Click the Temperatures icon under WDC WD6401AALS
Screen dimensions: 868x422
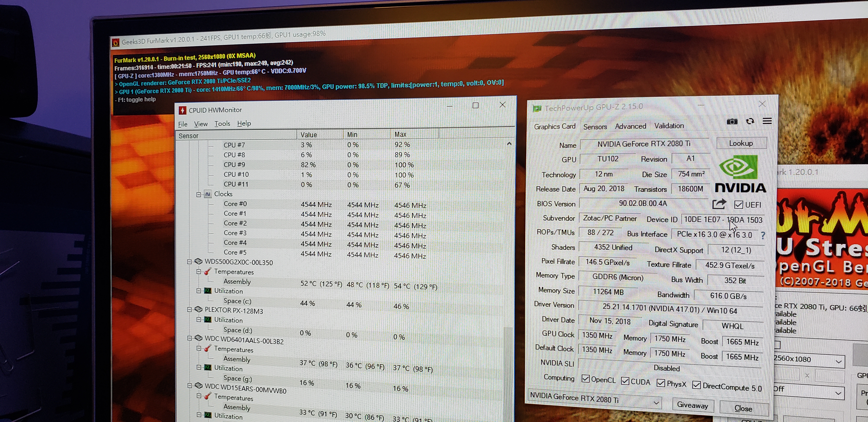click(208, 349)
